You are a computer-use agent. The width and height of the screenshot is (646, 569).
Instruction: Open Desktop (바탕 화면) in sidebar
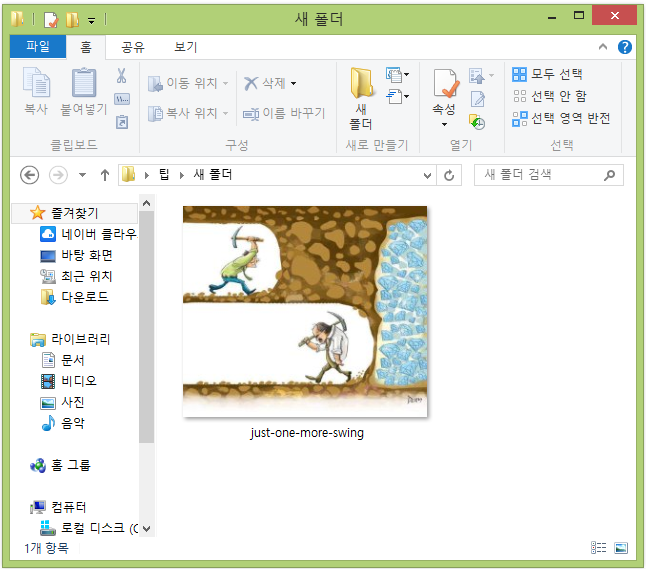[x=76, y=255]
